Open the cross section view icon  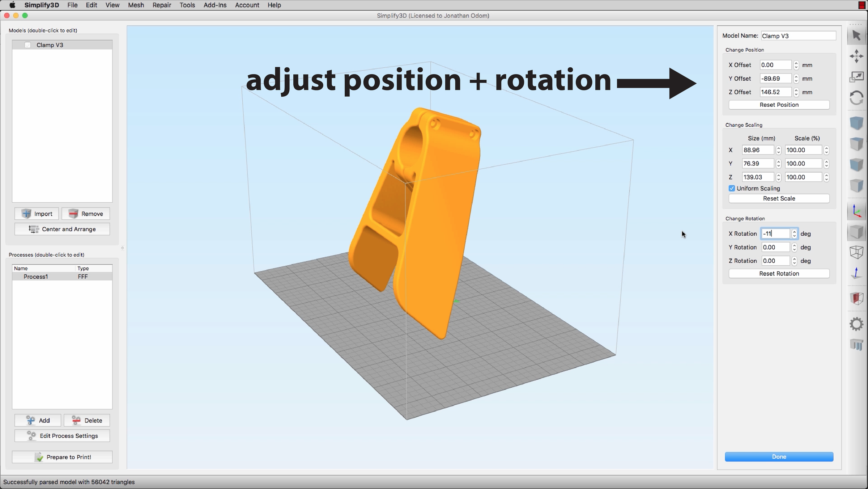[x=856, y=298]
